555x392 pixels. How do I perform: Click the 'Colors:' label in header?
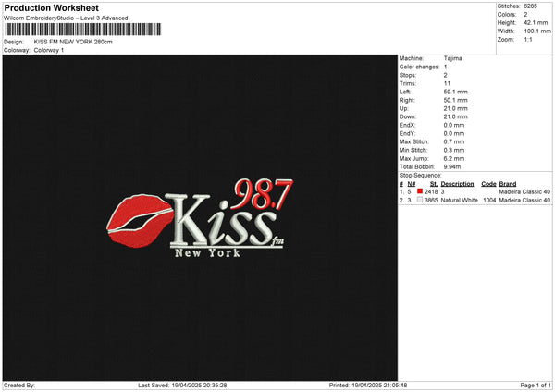[507, 15]
